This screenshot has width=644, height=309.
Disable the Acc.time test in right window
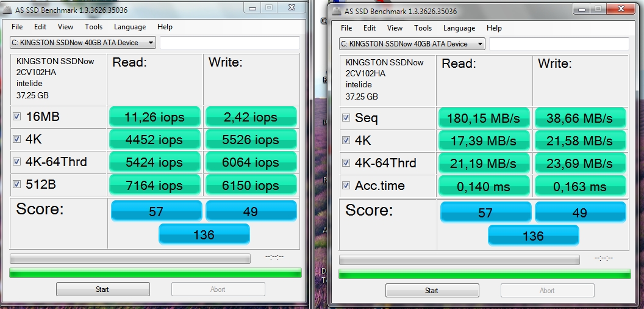[x=346, y=186]
